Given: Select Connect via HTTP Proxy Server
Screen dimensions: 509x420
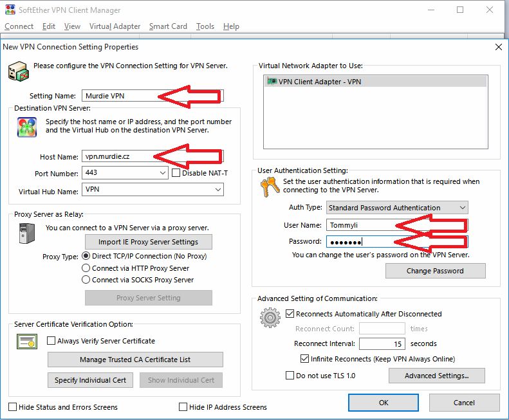Looking at the screenshot, I should tap(86, 268).
